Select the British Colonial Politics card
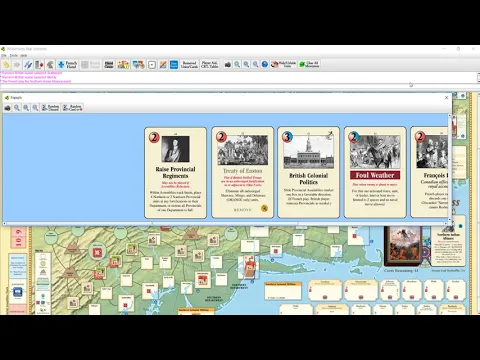The image size is (480, 360). pyautogui.click(x=309, y=173)
